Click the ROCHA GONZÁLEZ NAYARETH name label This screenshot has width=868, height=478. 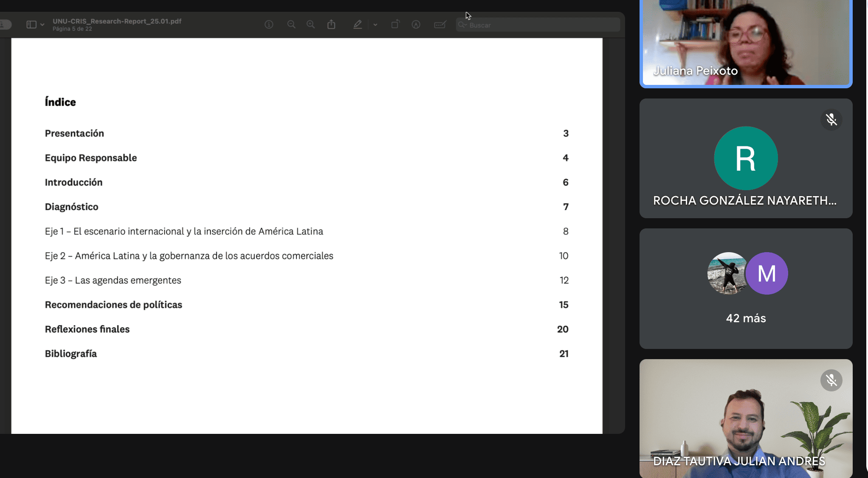(745, 200)
